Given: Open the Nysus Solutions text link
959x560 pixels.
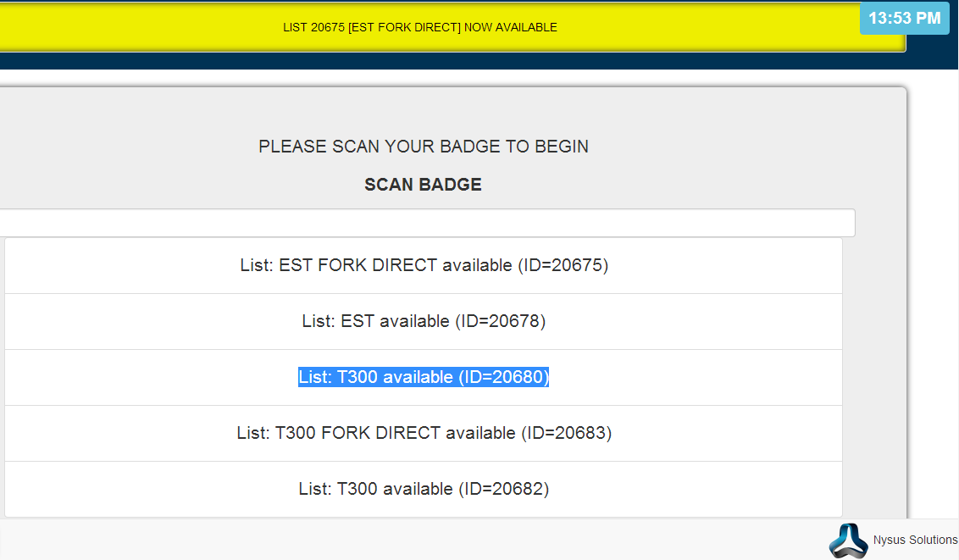Looking at the screenshot, I should [915, 540].
